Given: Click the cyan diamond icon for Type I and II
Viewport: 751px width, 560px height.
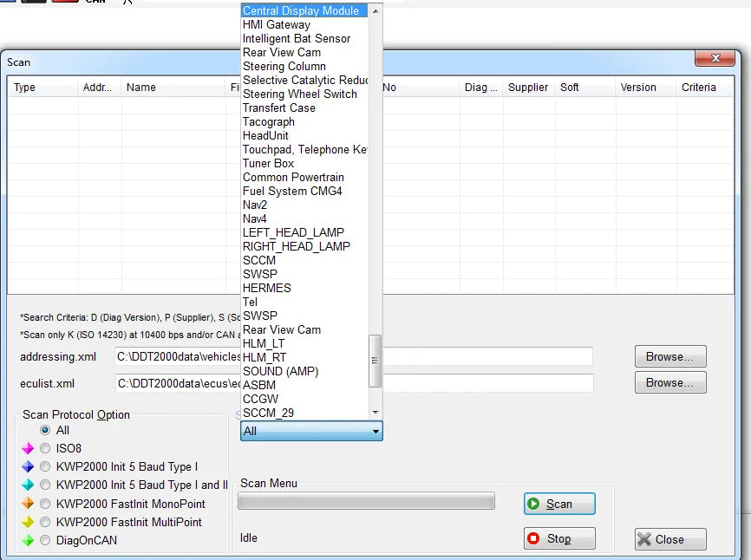Looking at the screenshot, I should click(28, 485).
